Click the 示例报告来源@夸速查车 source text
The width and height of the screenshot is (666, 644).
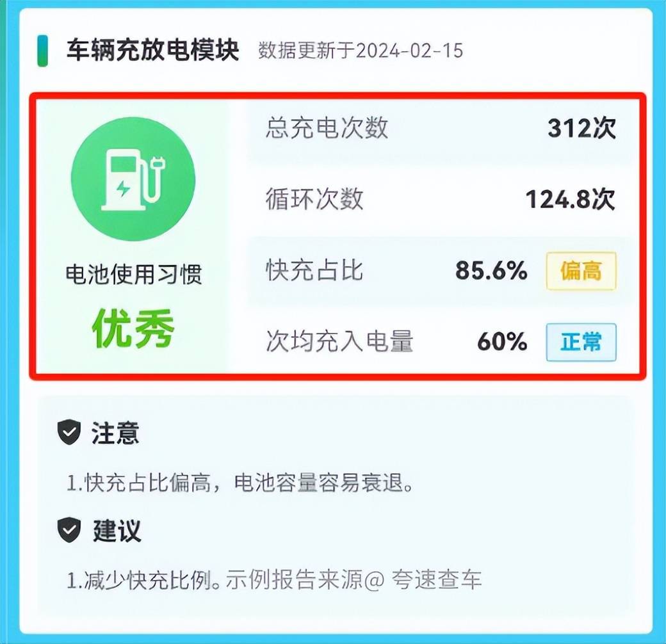[x=353, y=579]
